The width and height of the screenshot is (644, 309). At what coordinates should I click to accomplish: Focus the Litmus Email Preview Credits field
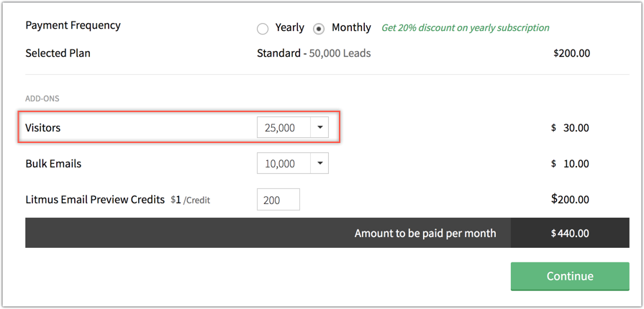pyautogui.click(x=278, y=200)
